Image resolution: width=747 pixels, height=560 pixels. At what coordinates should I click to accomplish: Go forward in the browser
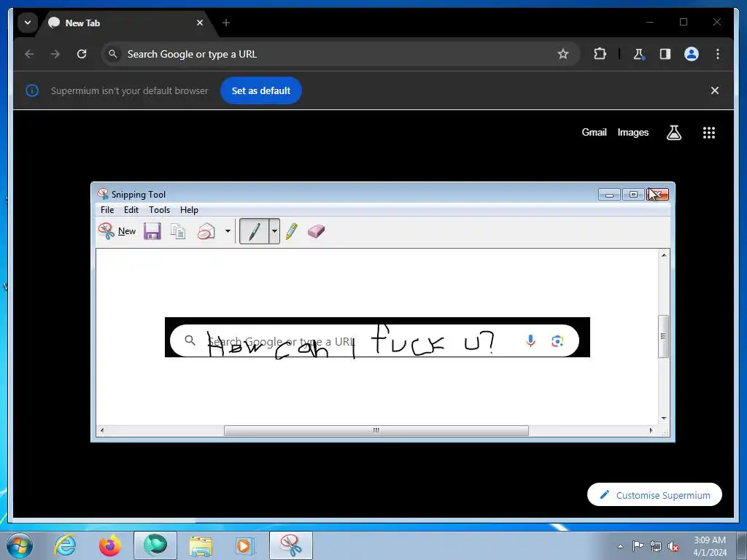(x=55, y=54)
